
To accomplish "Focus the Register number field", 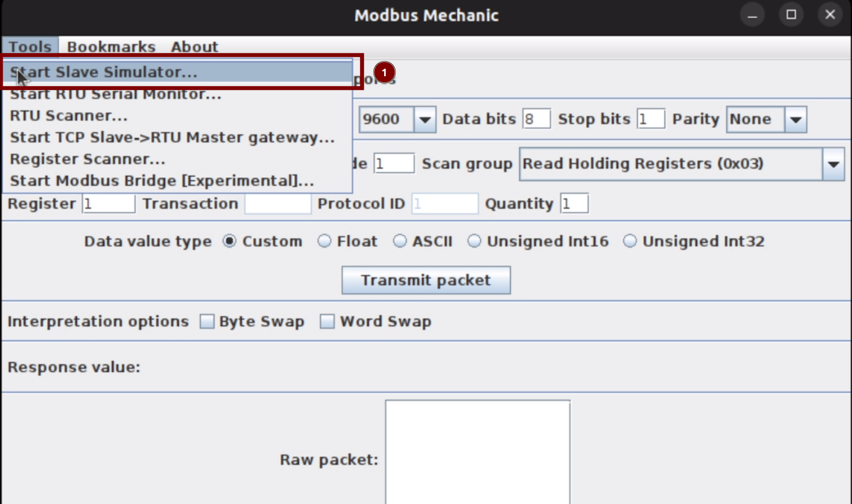I will pos(108,204).
